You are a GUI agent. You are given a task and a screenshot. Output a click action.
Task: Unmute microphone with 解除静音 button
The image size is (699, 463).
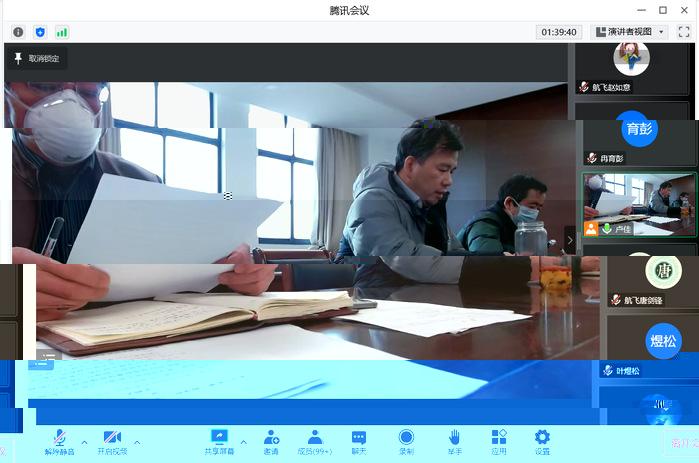[x=59, y=441]
